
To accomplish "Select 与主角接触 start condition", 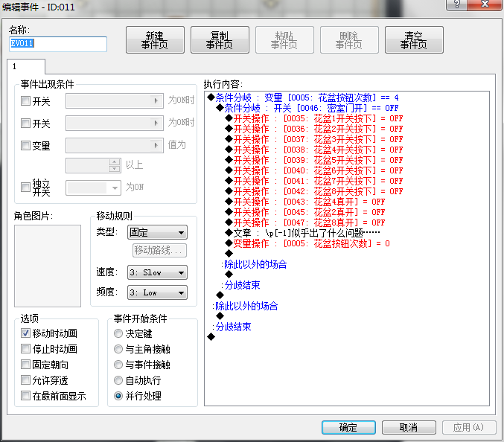I will pos(118,349).
